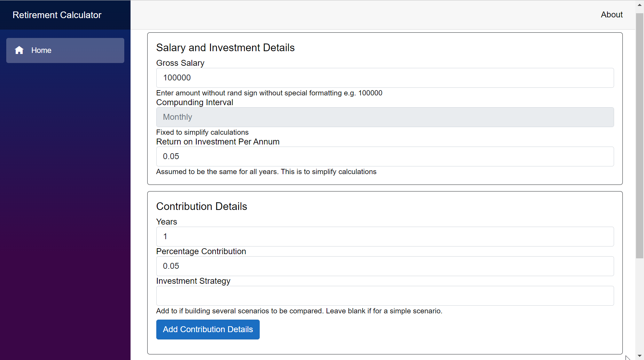This screenshot has height=360, width=644.
Task: Click the Percentage Contribution input field
Action: click(385, 266)
